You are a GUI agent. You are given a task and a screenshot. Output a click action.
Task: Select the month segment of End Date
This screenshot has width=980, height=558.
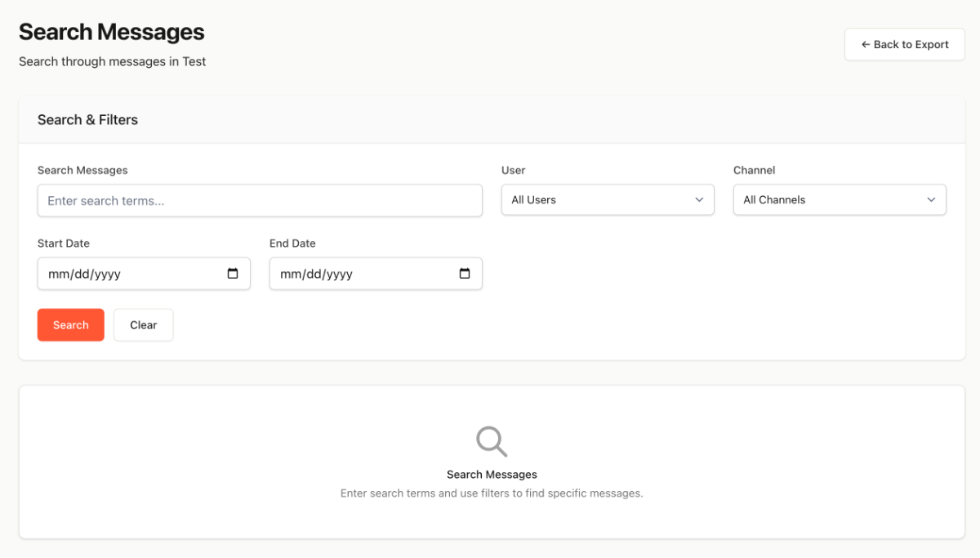click(x=290, y=275)
